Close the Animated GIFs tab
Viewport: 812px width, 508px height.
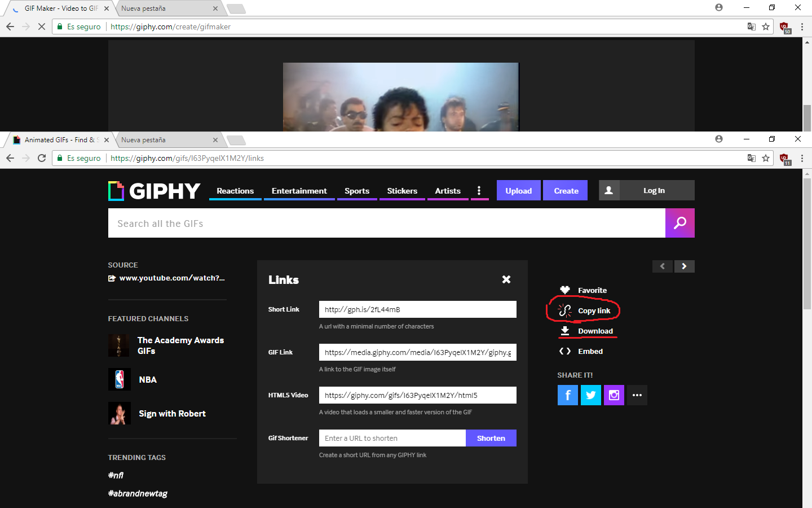(x=107, y=140)
